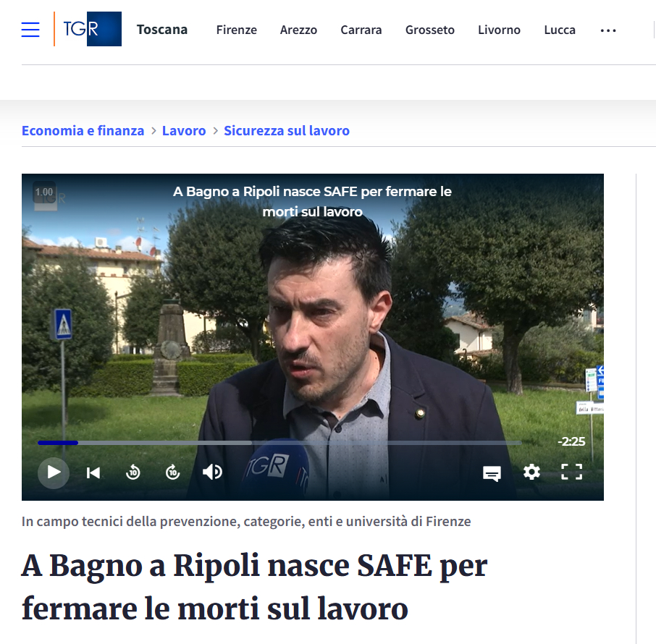The height and width of the screenshot is (644, 656).
Task: Expand more cities via three dots
Action: (608, 30)
